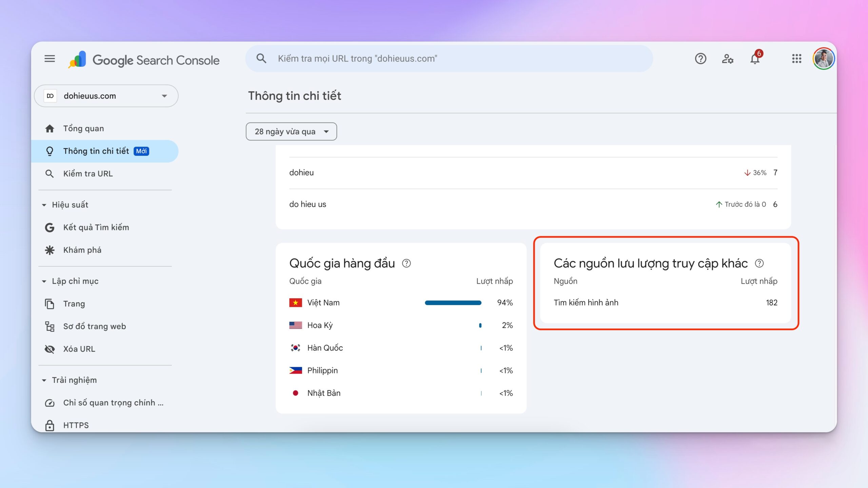Open help tooltip beside Quốc gia hàng đầu

coord(406,263)
